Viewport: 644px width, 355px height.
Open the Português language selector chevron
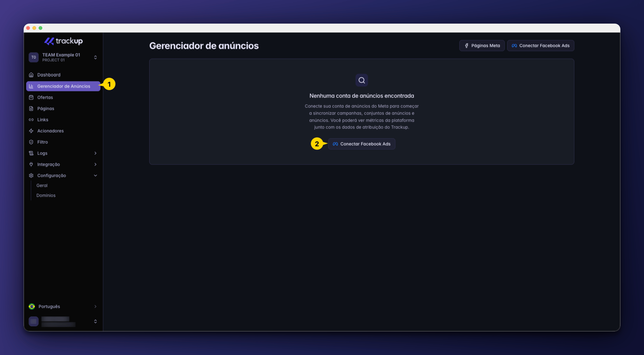point(95,307)
